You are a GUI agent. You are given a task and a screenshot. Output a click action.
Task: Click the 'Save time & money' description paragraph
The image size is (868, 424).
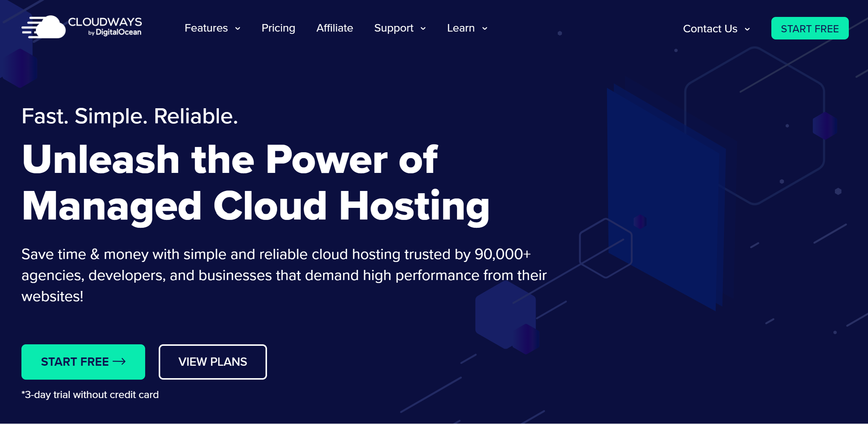284,276
